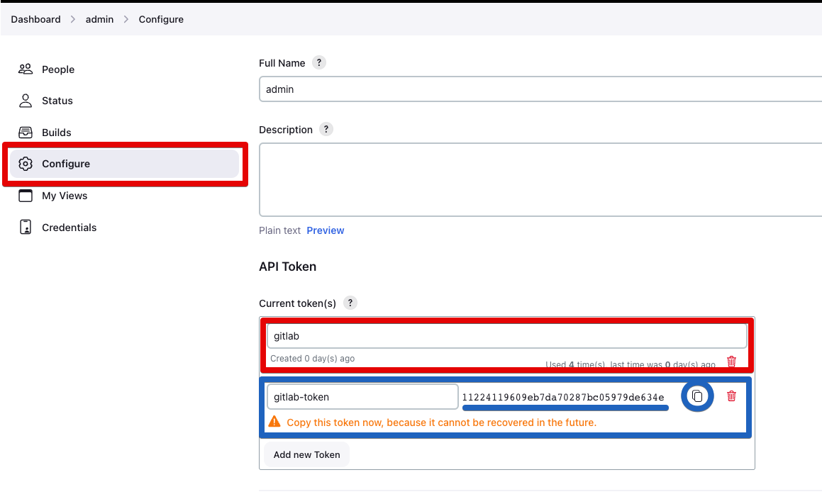This screenshot has width=822, height=504.
Task: Copy the gitlab-token value with copy icon
Action: pyautogui.click(x=697, y=396)
